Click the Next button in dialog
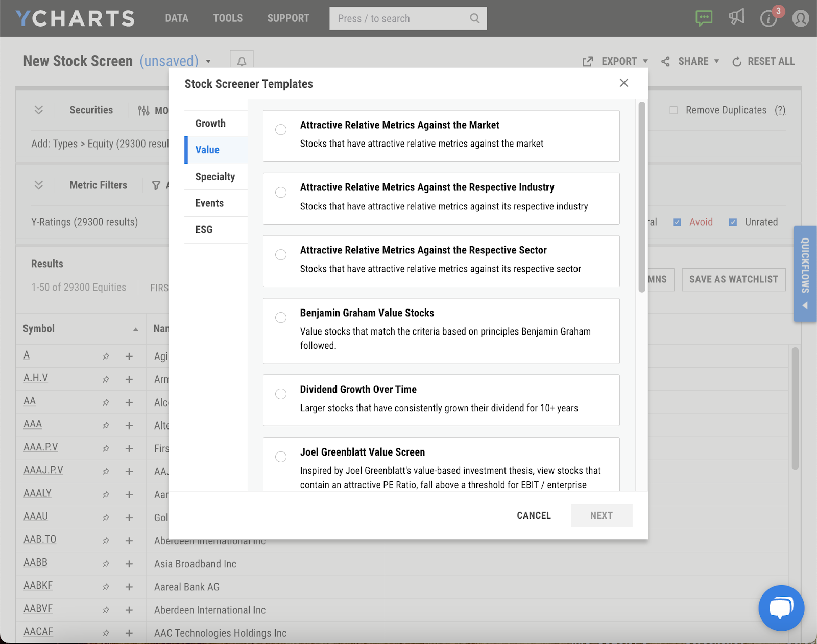 point(602,515)
